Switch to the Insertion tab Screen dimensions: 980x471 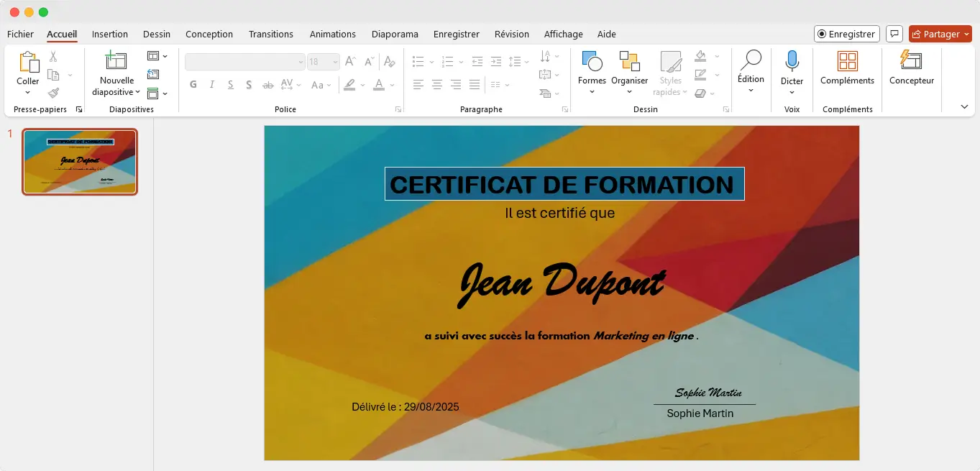click(x=110, y=34)
